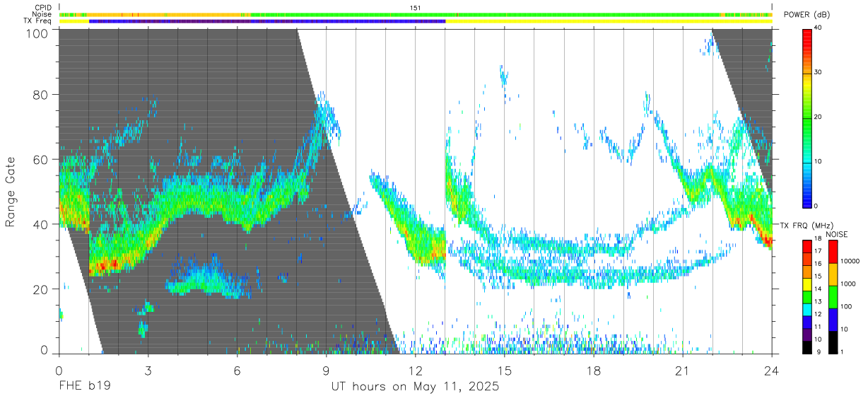Screen dimensions: 868x401
Task: Click the hour 18 tick label
Action: 594,370
